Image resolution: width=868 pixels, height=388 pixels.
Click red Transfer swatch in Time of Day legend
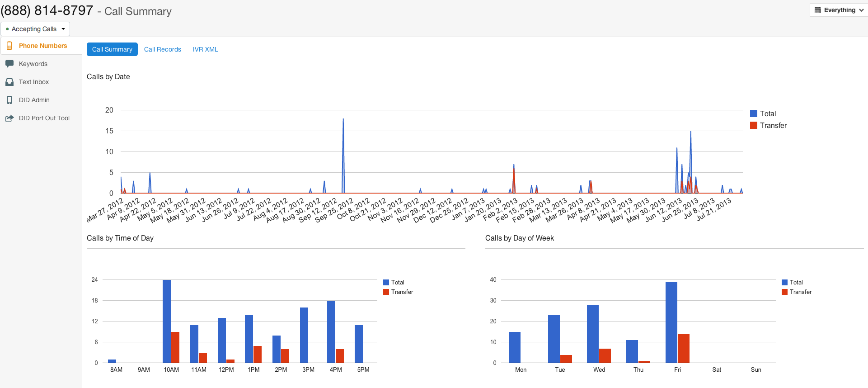pos(386,292)
